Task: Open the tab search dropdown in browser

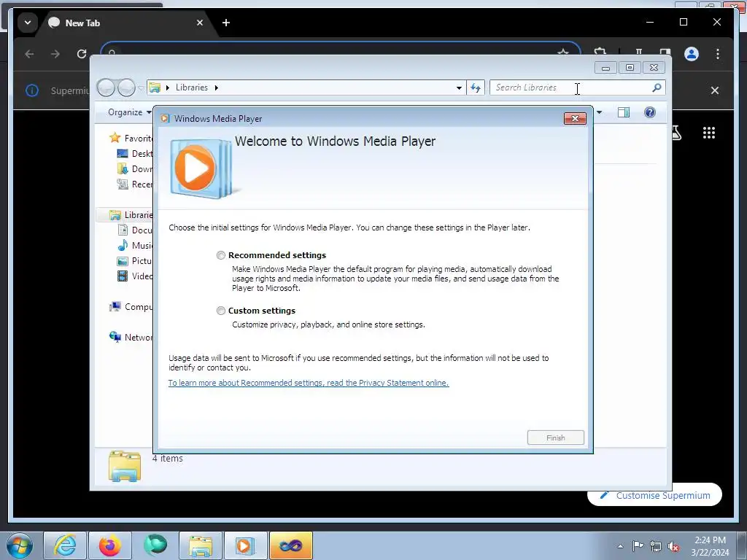Action: [x=28, y=23]
